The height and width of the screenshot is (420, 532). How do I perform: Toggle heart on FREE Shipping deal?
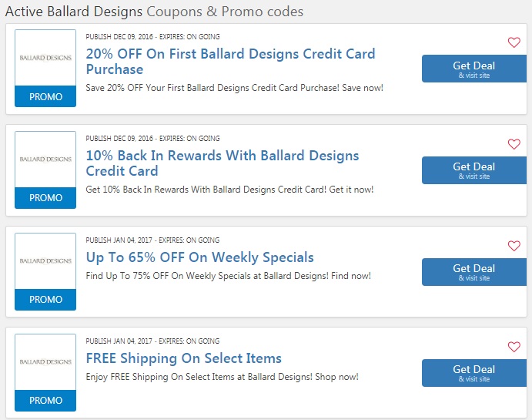point(514,347)
